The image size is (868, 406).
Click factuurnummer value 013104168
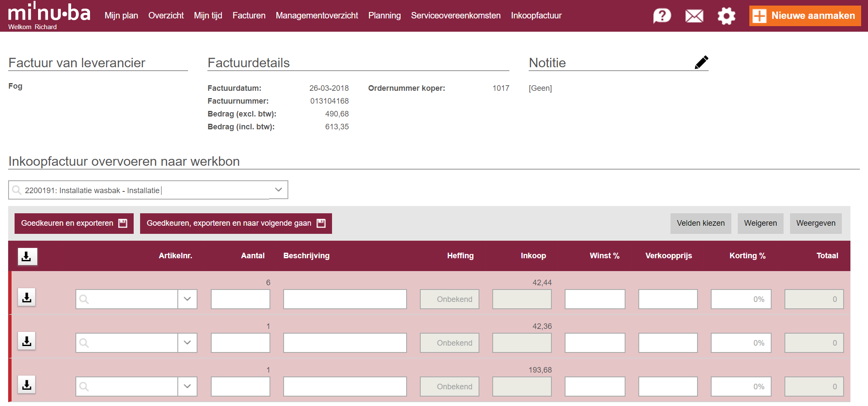(x=329, y=101)
